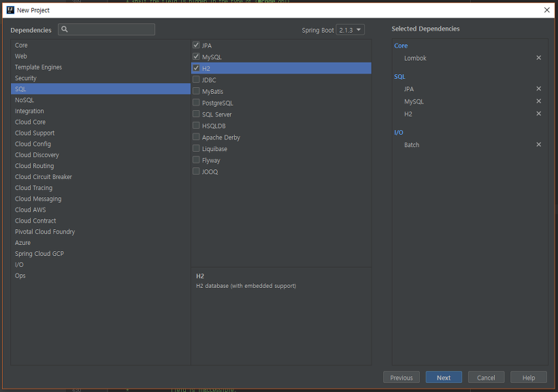The width and height of the screenshot is (558, 392).
Task: Select the Cloud Tracing category
Action: point(101,188)
